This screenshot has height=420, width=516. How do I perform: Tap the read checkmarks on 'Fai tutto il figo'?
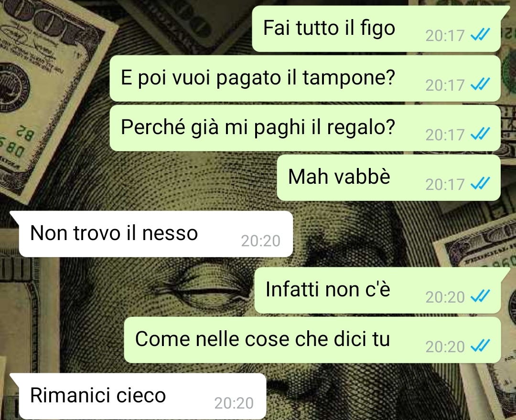tap(481, 34)
